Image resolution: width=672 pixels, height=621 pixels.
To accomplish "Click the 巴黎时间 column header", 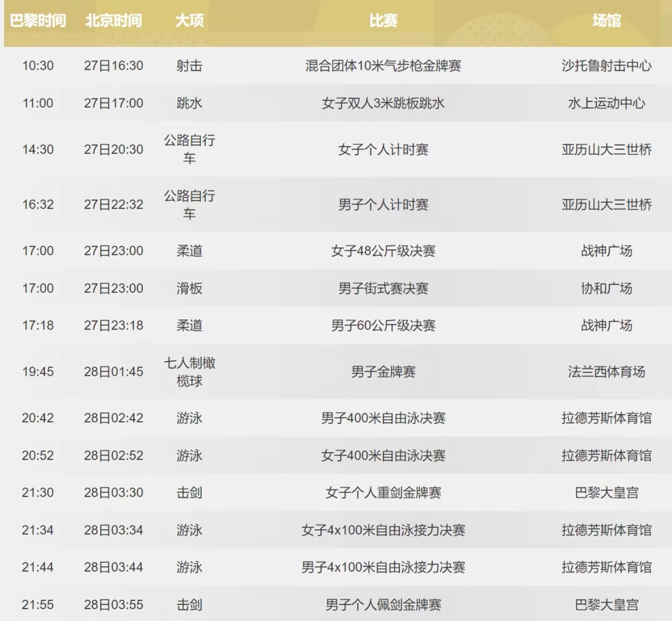I will coord(38,21).
